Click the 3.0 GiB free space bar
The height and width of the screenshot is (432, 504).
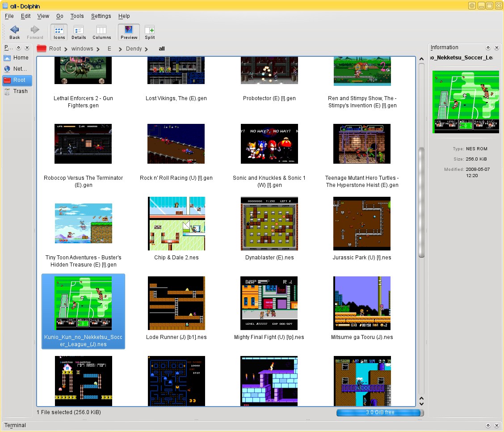point(380,412)
